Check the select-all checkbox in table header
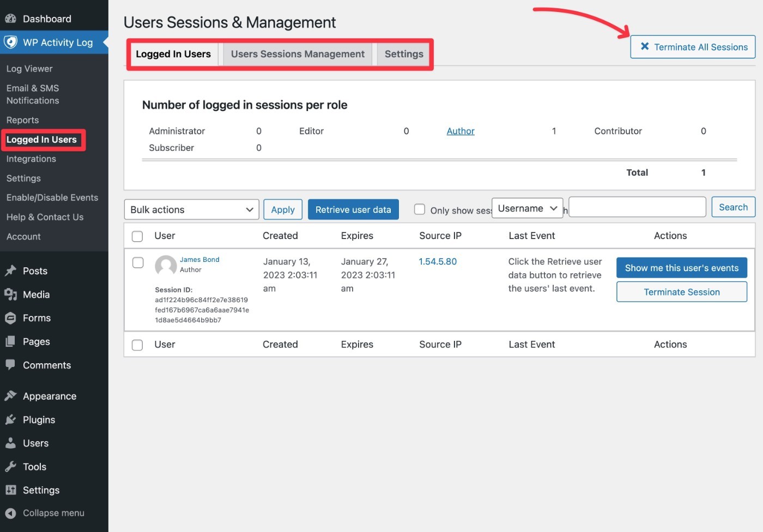The image size is (763, 532). click(137, 236)
